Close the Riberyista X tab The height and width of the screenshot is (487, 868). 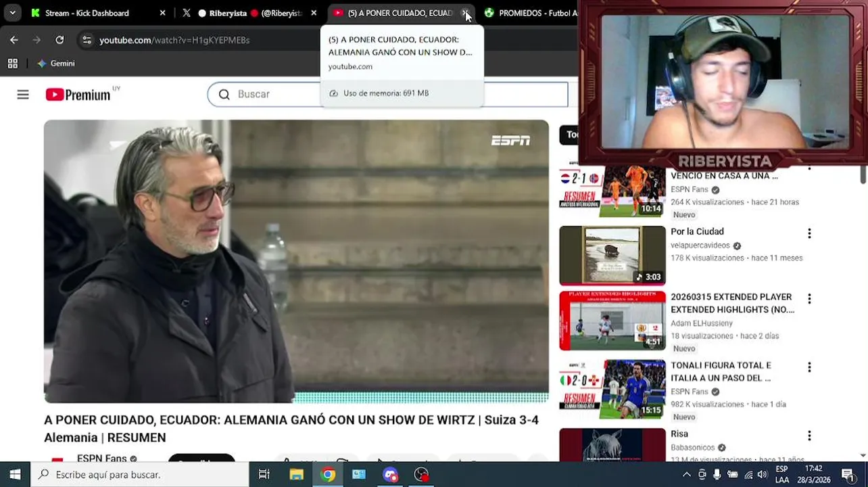click(x=314, y=13)
